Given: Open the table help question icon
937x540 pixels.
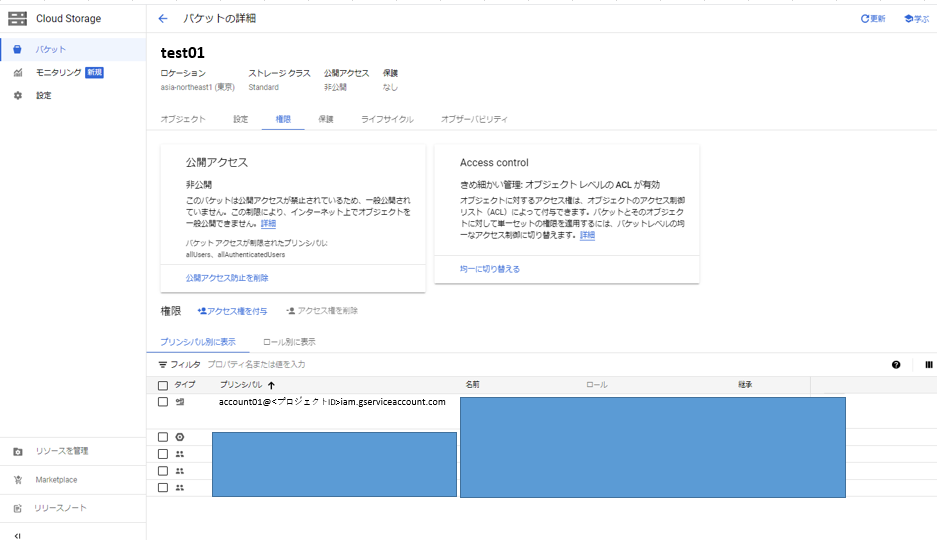Looking at the screenshot, I should (x=896, y=364).
